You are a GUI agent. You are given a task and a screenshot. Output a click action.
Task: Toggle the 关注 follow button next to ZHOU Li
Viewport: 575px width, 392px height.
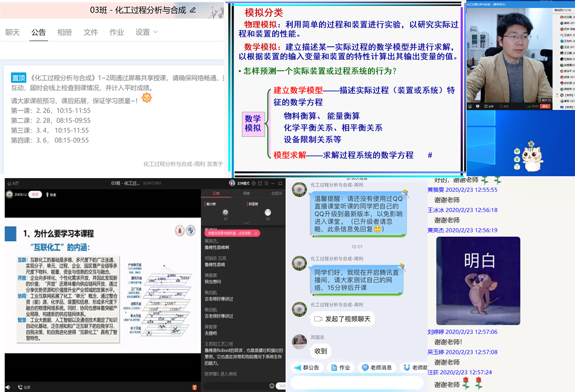(34, 194)
